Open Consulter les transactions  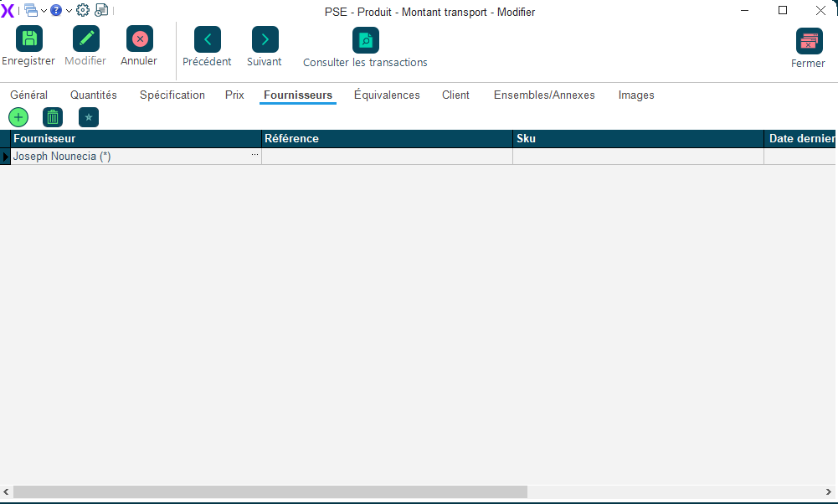[366, 40]
